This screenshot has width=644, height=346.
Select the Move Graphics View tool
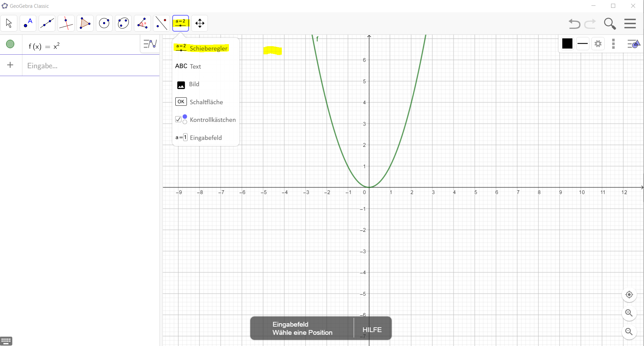tap(200, 23)
